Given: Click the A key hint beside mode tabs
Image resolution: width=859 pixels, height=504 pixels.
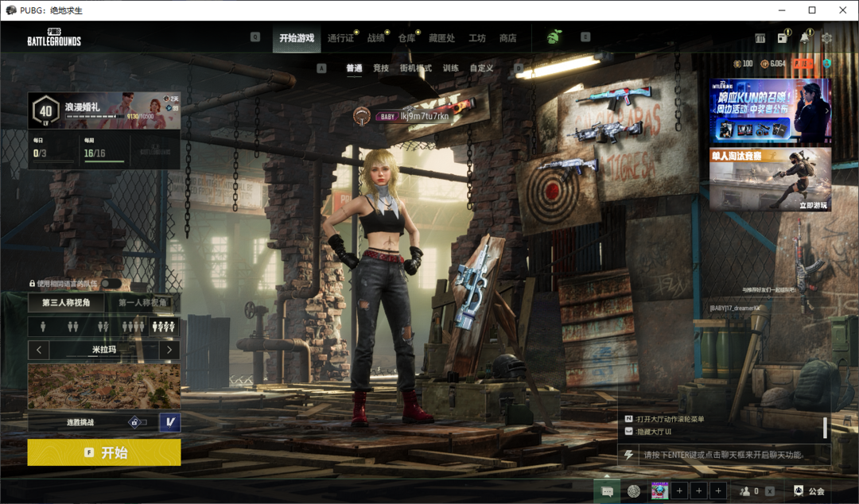Looking at the screenshot, I should 321,68.
